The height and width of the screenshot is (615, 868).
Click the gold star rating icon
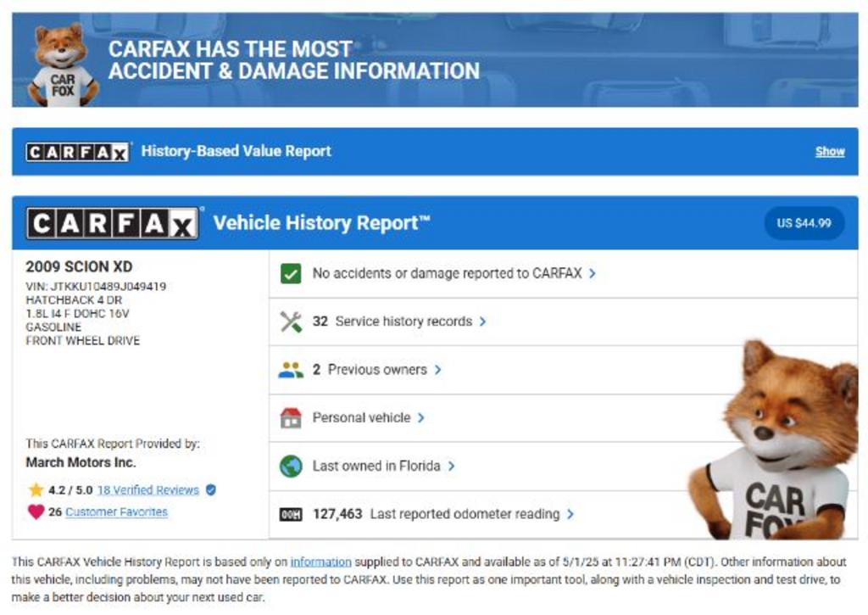pyautogui.click(x=36, y=489)
